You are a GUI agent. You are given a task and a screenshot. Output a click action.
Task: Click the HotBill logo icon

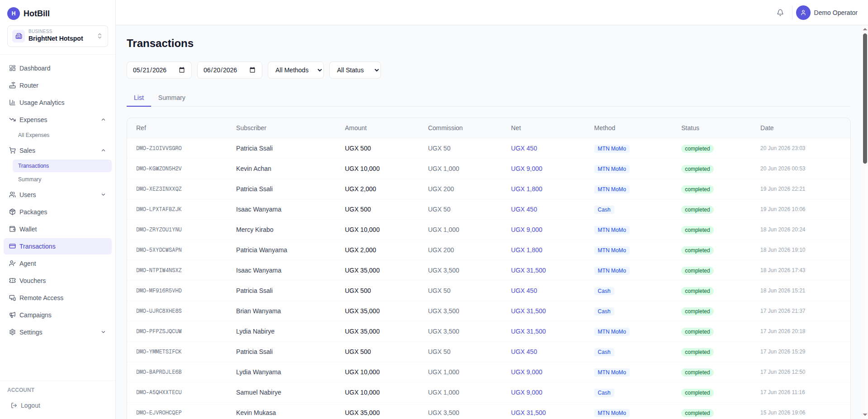click(14, 14)
